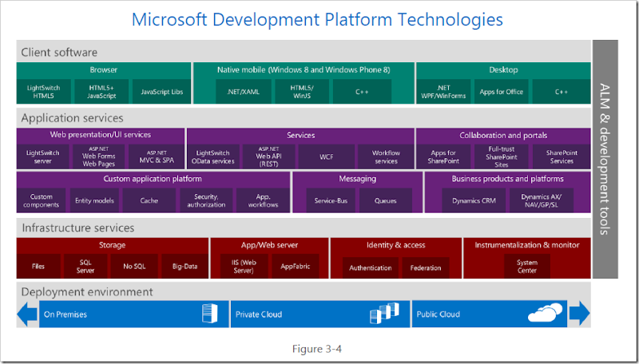
Task: Select ASP.NET Web Forms Web Pages box
Action: [98, 156]
